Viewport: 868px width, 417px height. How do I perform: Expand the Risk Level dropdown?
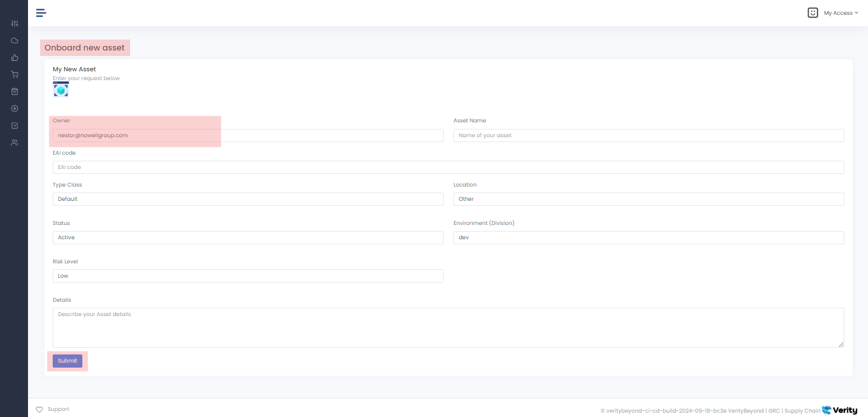(248, 276)
